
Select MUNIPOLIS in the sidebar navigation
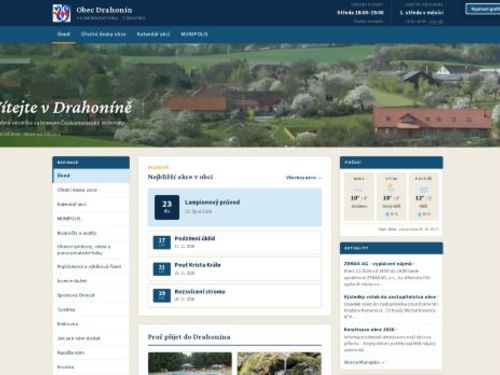coord(91,219)
